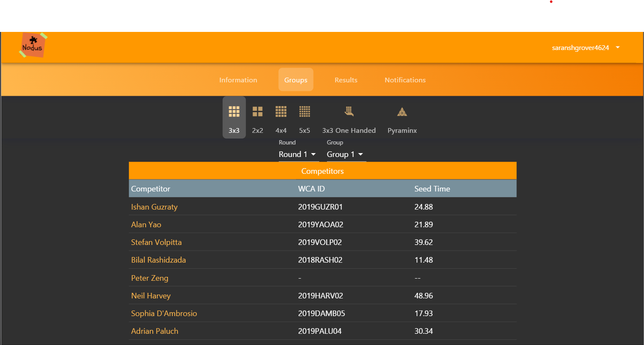This screenshot has height=345, width=644.
Task: Open competitor Alan Yao
Action: 146,225
